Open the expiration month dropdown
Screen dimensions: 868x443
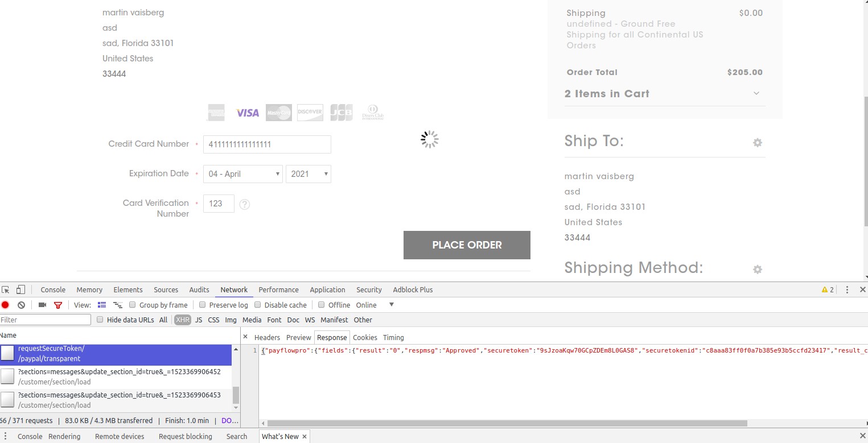click(242, 173)
